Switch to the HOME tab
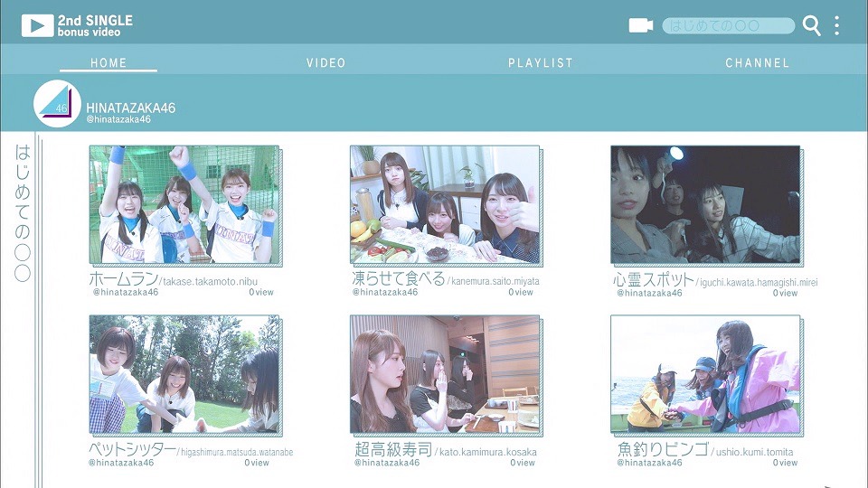Screen dimensions: 868x488 point(108,63)
